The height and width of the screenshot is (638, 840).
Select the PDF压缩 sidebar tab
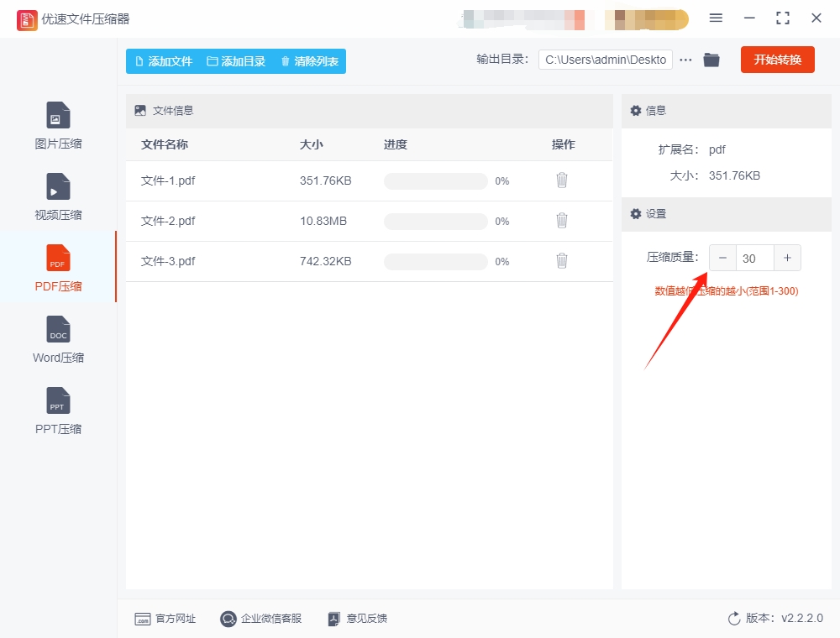(x=58, y=268)
